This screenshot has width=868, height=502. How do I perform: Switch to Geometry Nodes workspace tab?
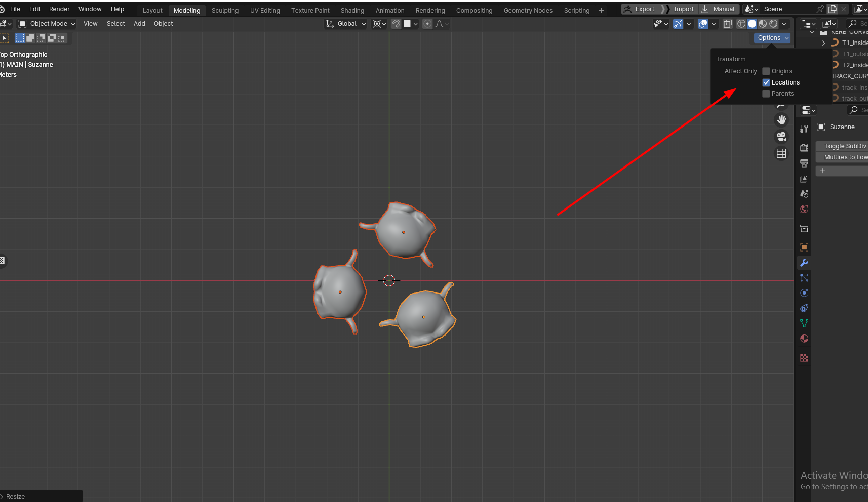click(x=528, y=10)
